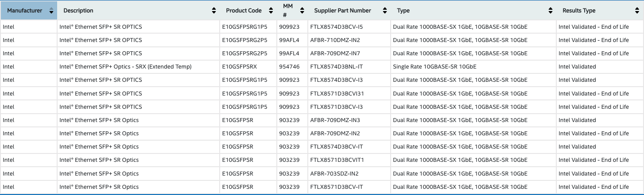Image resolution: width=644 pixels, height=195 pixels.
Task: Select supplier part AFBR-709DMZ-IN3
Action: (335, 120)
